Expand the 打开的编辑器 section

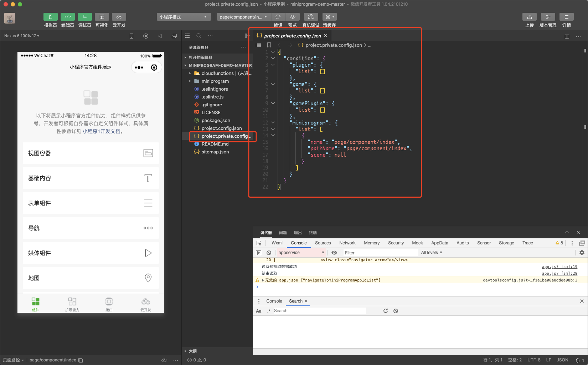[x=217, y=57]
